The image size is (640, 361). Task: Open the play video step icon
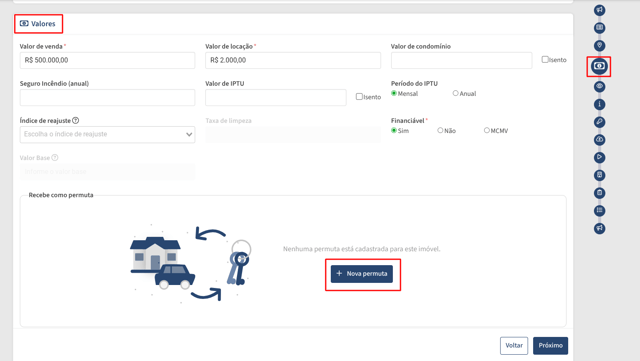599,157
